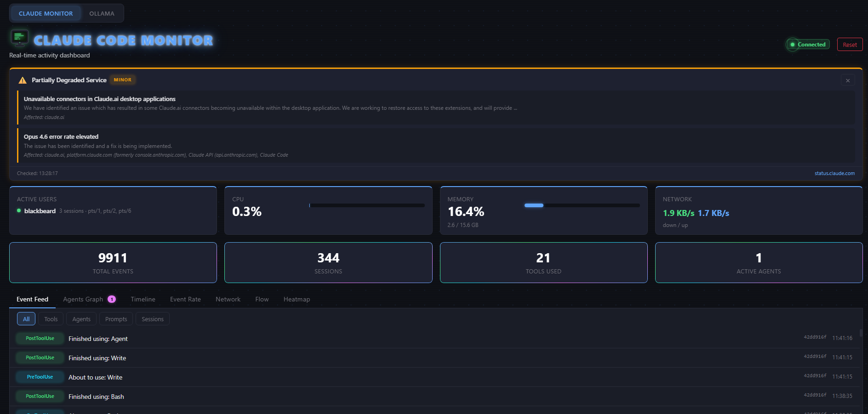Reset the dashboard with the Reset button
This screenshot has width=868, height=414.
pyautogui.click(x=850, y=45)
